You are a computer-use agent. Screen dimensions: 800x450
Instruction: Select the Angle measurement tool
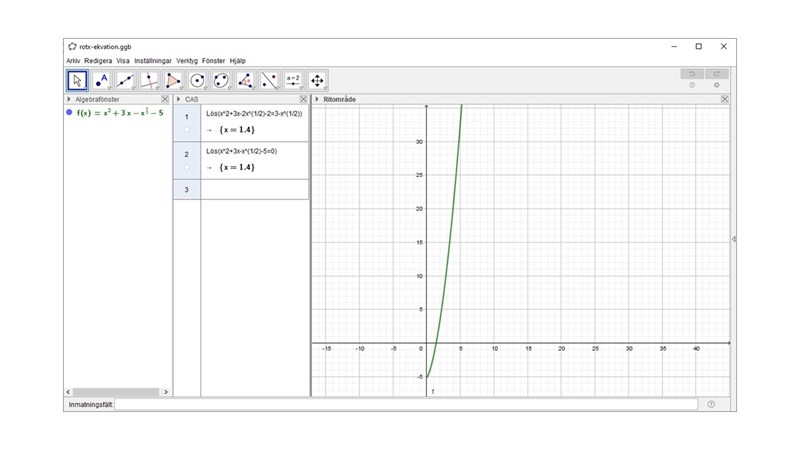pos(245,81)
